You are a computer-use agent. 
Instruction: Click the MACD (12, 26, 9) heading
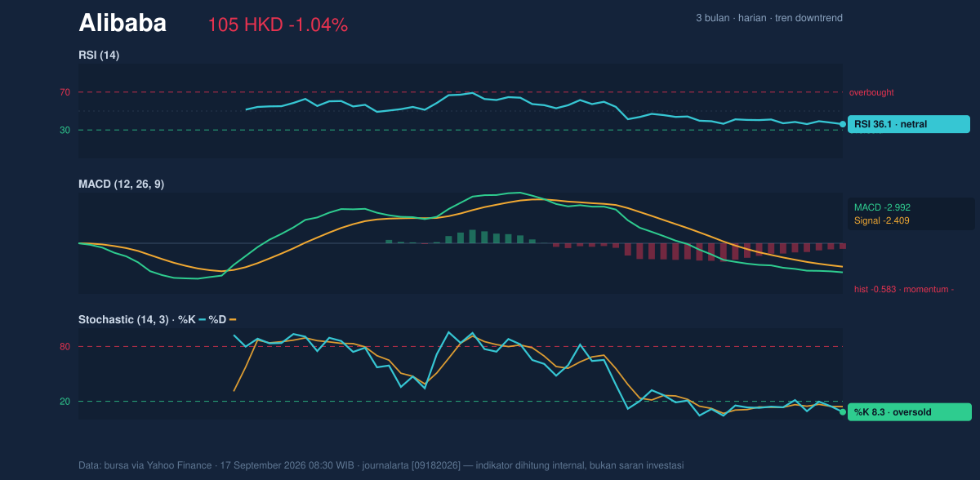pos(121,184)
